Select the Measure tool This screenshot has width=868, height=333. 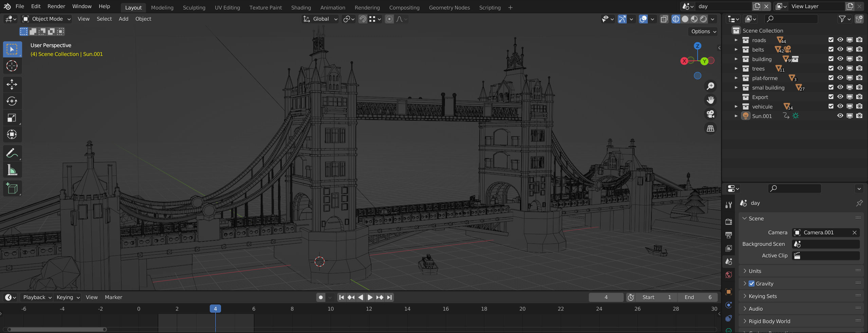click(12, 170)
